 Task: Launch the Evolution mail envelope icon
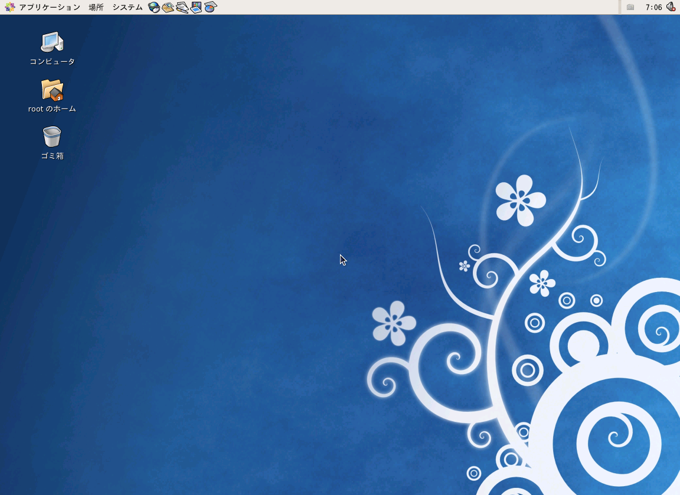168,7
